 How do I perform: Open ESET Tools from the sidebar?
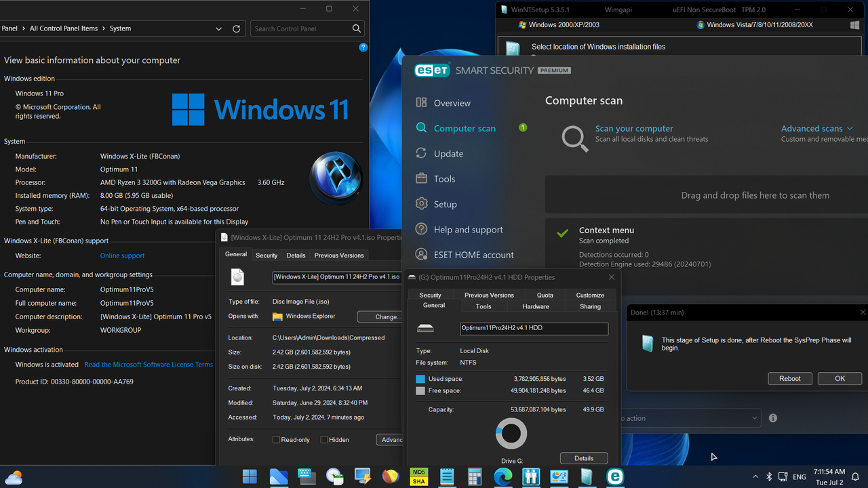coord(421,178)
